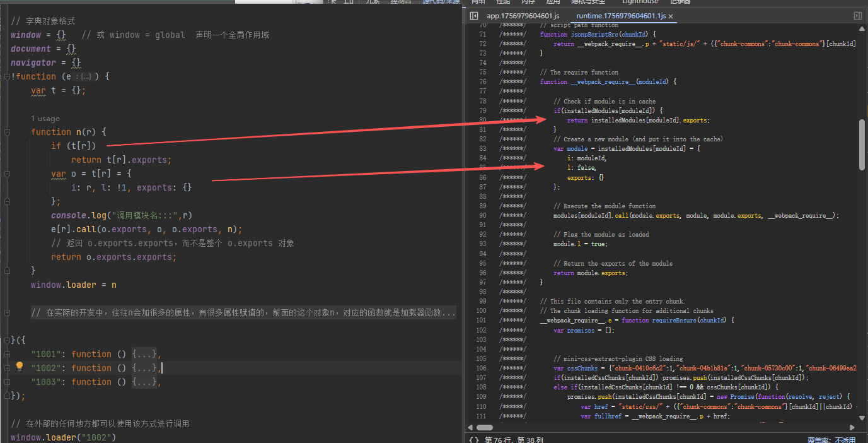Click the horizontal scroll left arrow

pos(470,427)
